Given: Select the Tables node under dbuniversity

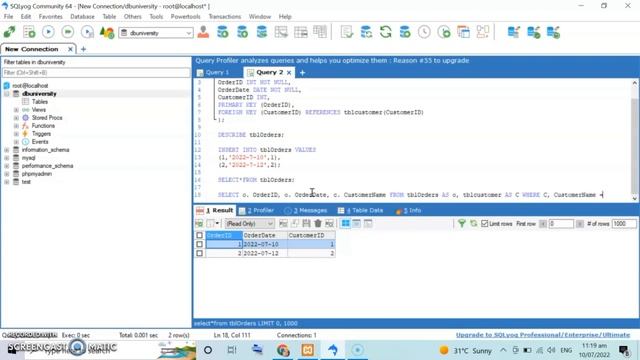Looking at the screenshot, I should pos(40,102).
